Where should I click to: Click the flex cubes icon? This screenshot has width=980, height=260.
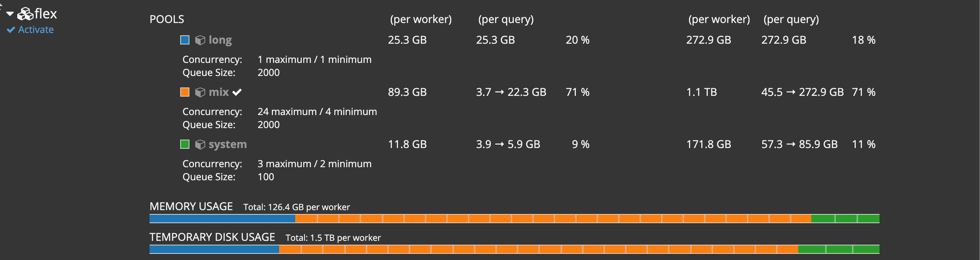[x=25, y=14]
